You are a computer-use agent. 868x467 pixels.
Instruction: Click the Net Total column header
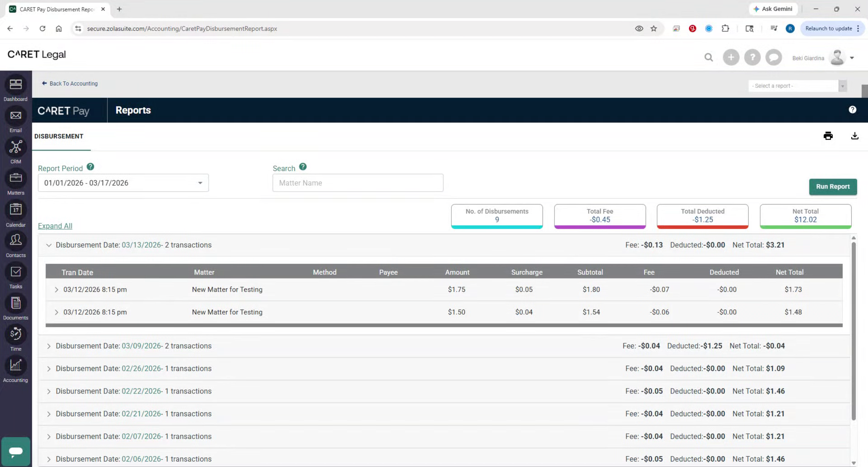tap(790, 272)
